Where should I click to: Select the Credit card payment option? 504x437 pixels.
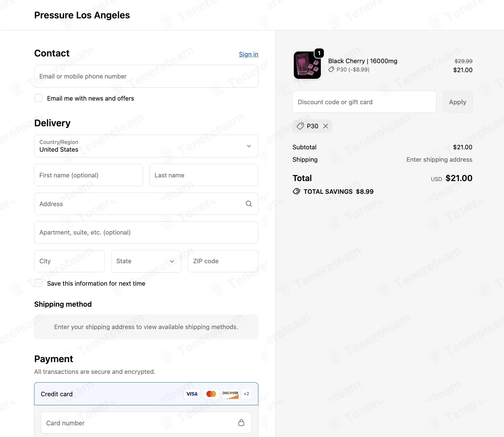tap(146, 394)
